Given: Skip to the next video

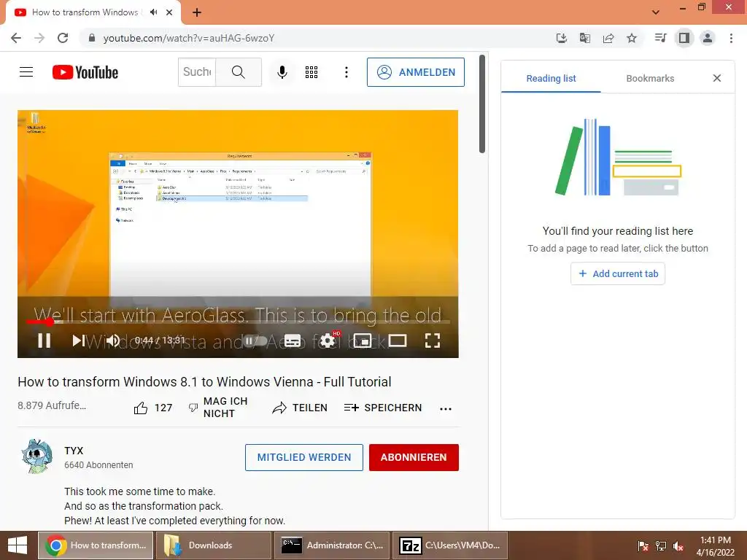Looking at the screenshot, I should point(79,341).
